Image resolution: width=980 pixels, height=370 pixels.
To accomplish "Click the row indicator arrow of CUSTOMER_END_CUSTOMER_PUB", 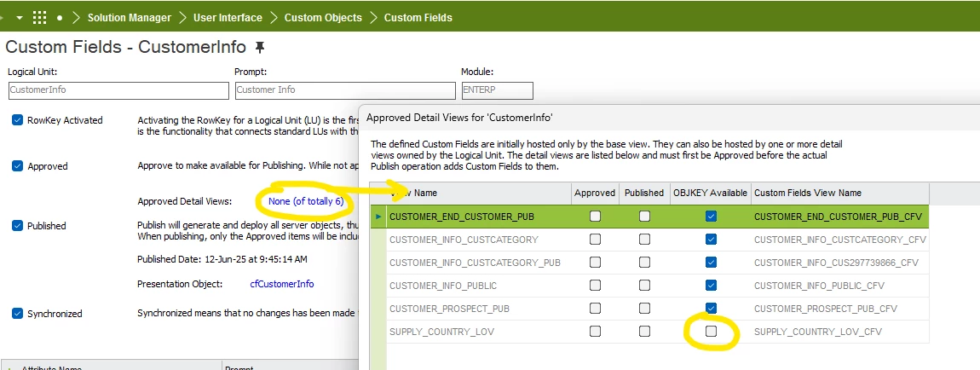I will (378, 217).
